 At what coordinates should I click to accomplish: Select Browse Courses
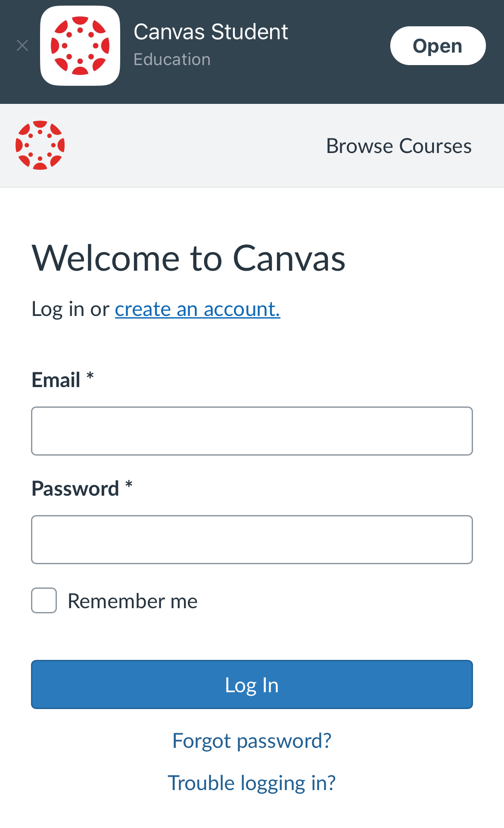point(398,146)
